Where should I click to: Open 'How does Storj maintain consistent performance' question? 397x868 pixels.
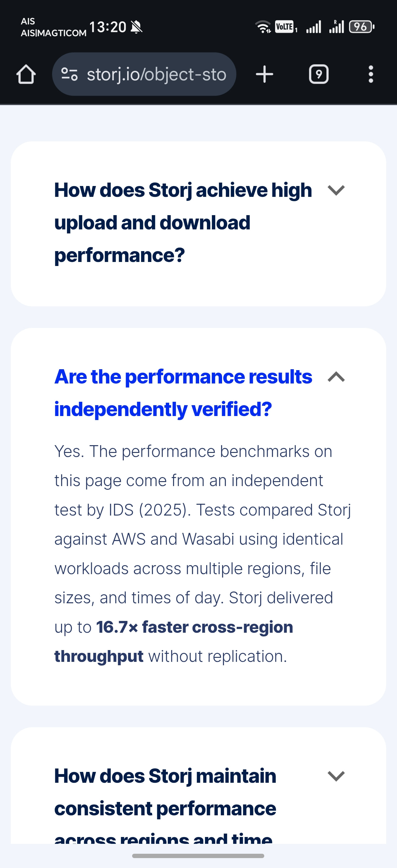[x=165, y=792]
